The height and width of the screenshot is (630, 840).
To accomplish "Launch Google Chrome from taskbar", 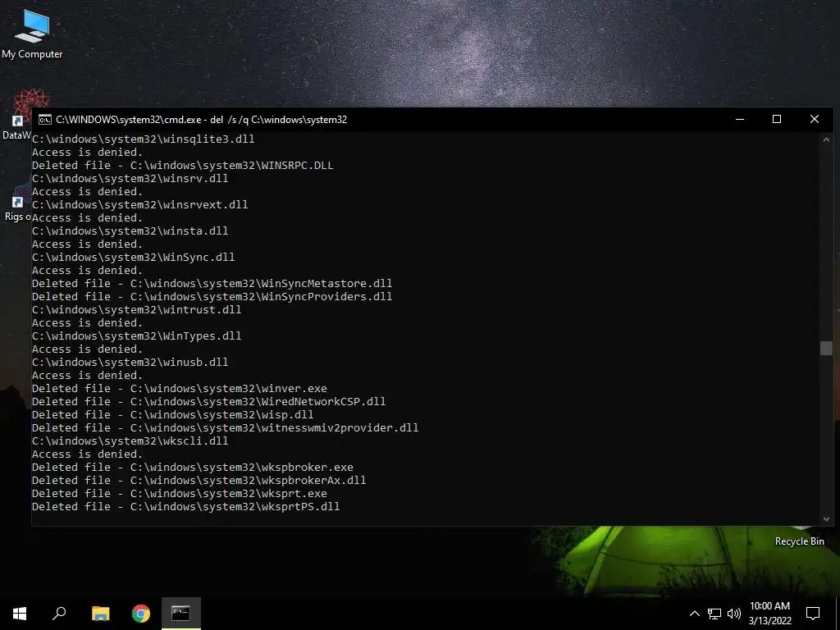I will [x=141, y=614].
